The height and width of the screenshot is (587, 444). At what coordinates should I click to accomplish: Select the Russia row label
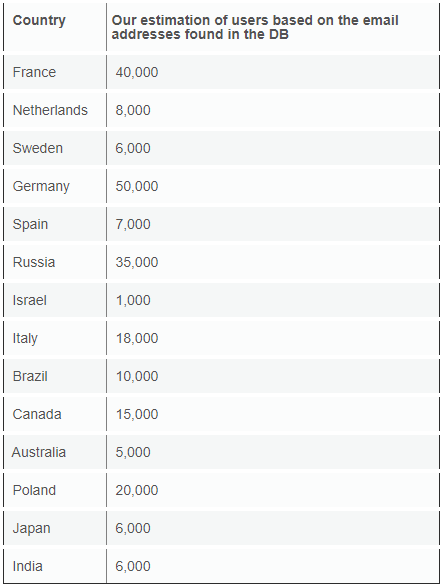coord(34,262)
